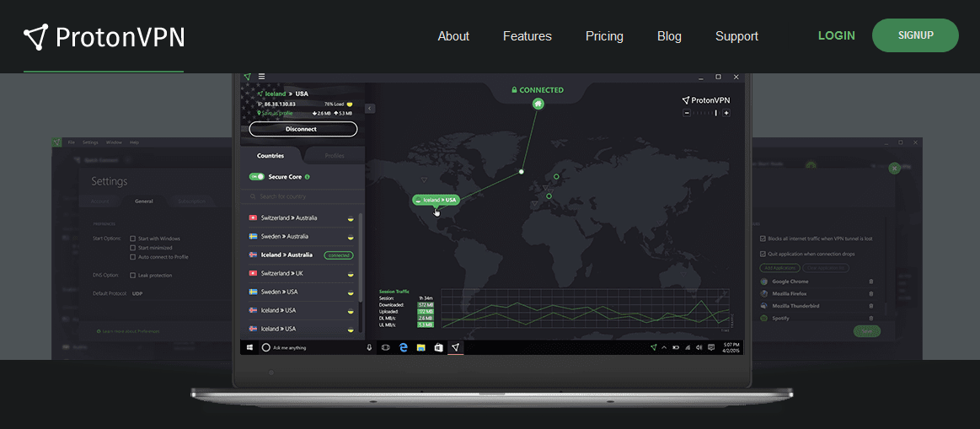The image size is (980, 429).
Task: Click Add Applications in the right window
Action: click(x=779, y=268)
